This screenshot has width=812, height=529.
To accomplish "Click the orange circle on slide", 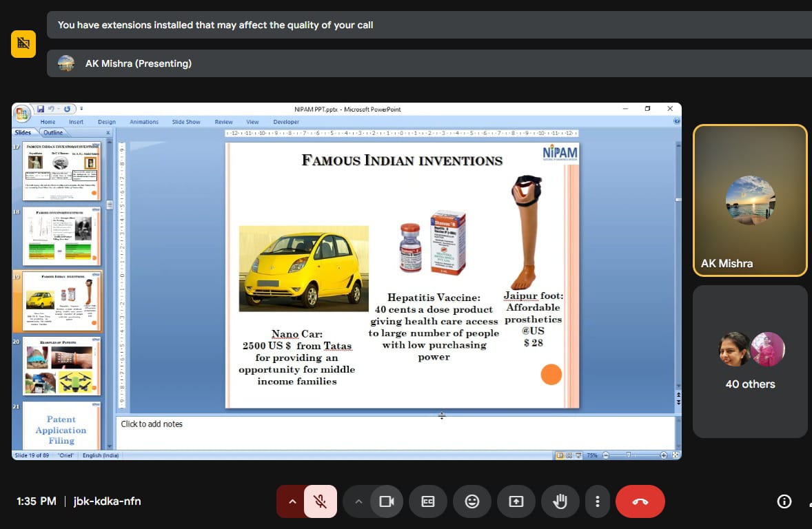I will (551, 374).
